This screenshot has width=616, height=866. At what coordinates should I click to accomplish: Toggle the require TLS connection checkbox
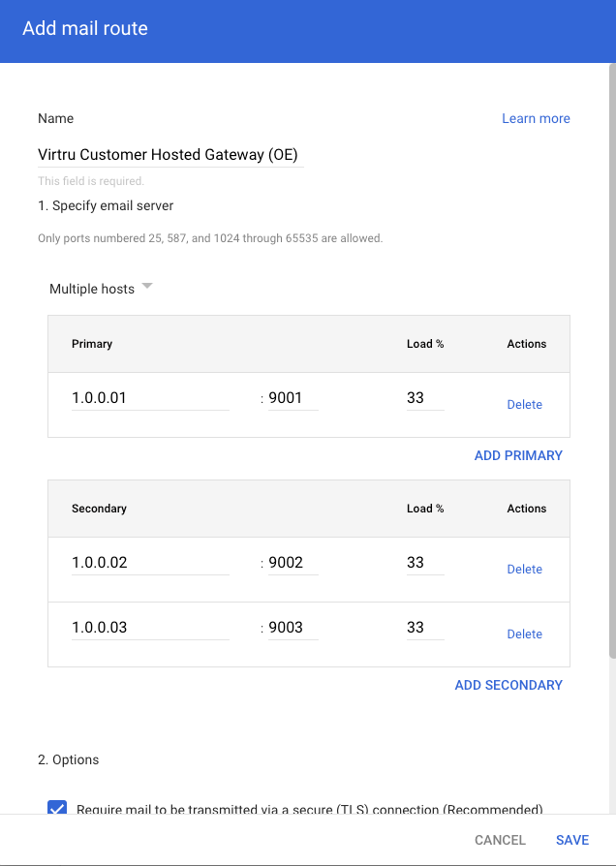[57, 809]
